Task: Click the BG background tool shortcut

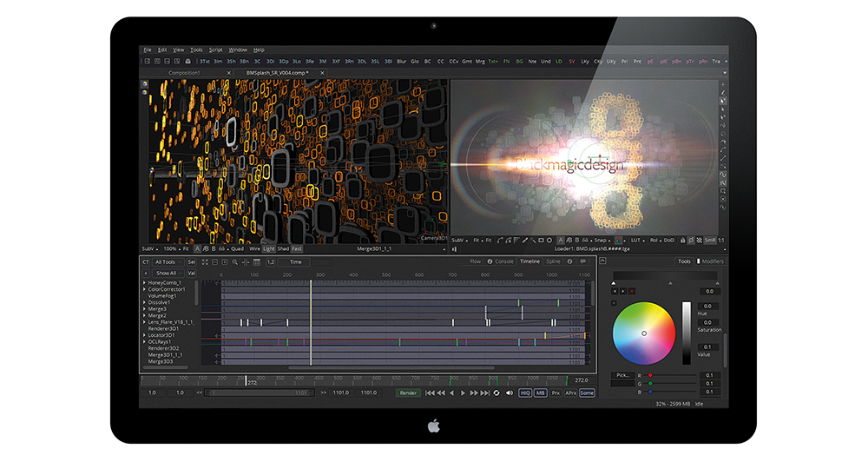Action: click(520, 62)
